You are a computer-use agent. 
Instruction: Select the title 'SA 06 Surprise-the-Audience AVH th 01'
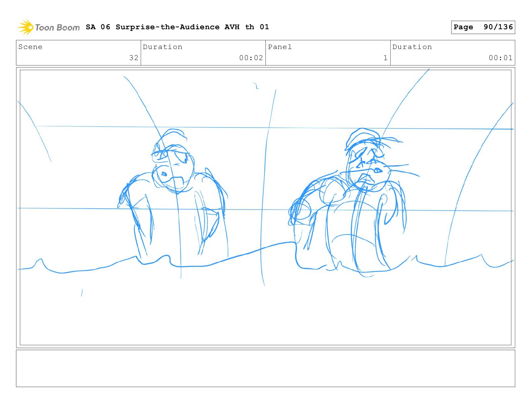pyautogui.click(x=177, y=27)
